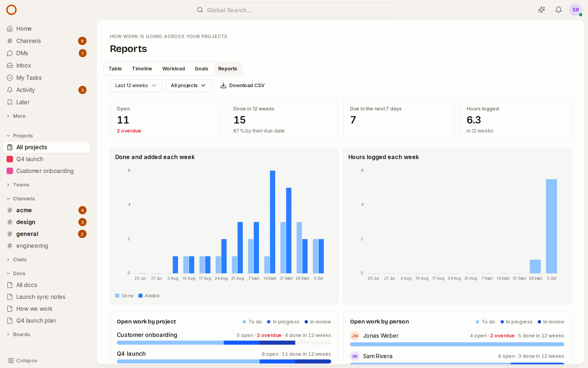Screen dimensions: 588x368
Task: Open the design channel
Action: coord(47,222)
